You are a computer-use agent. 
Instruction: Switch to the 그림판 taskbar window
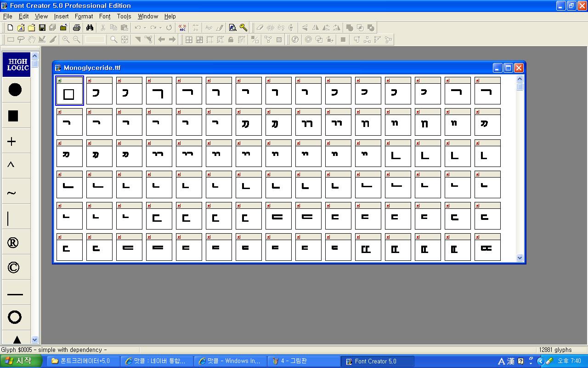305,361
